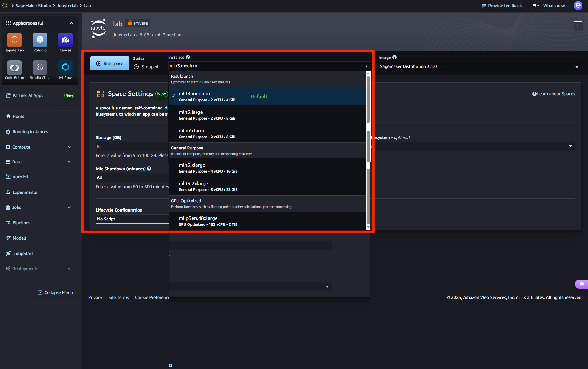The height and width of the screenshot is (369, 588).
Task: Expand the Data menu chevron
Action: tap(69, 162)
